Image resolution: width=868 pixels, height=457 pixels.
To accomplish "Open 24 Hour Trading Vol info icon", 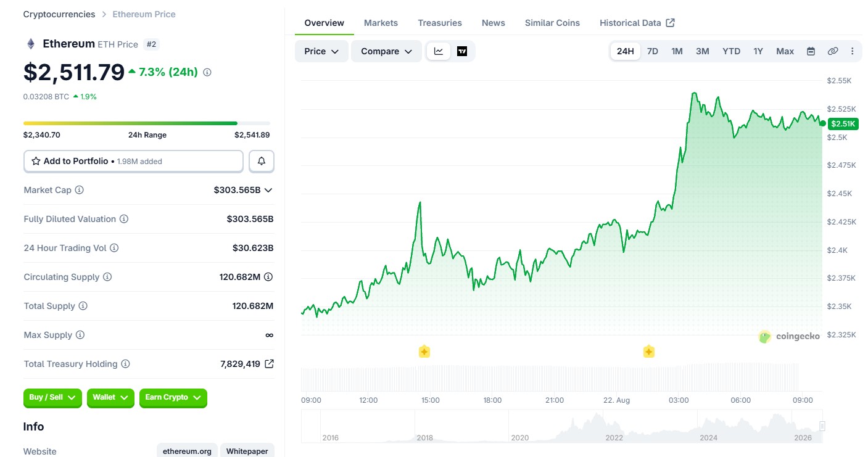I will [x=114, y=248].
